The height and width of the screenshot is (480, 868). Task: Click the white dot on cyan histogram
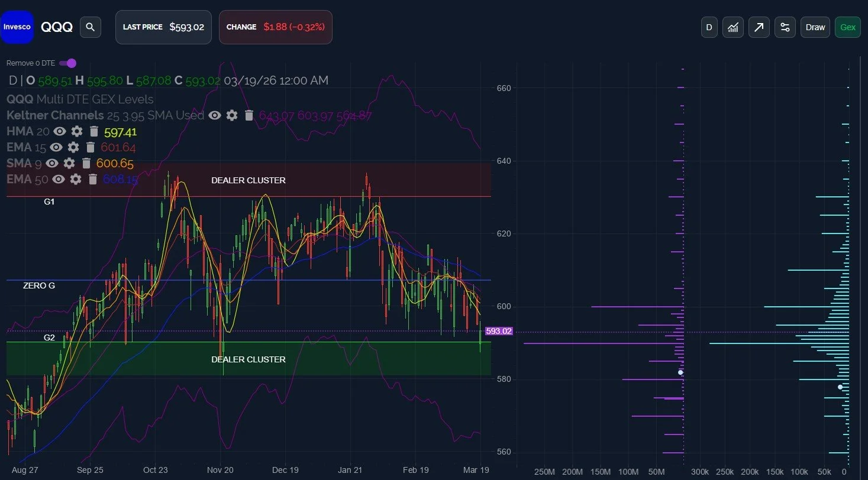coord(840,387)
